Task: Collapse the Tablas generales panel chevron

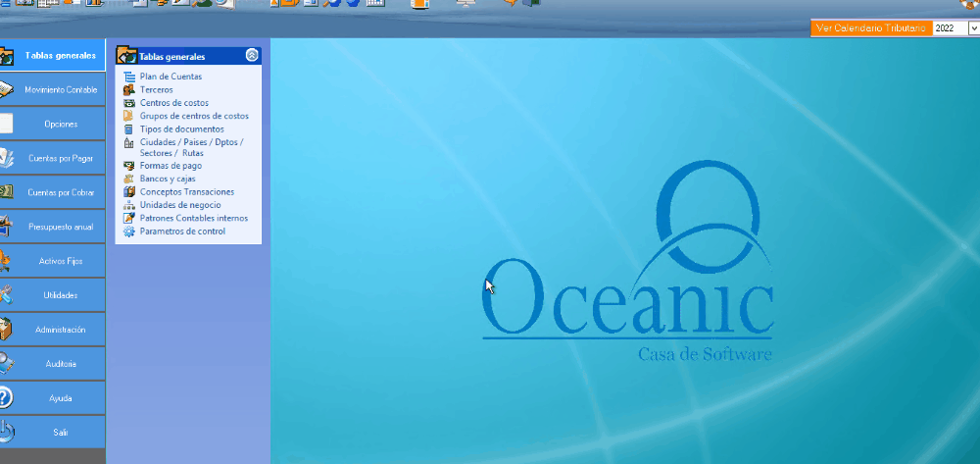Action: [252, 56]
